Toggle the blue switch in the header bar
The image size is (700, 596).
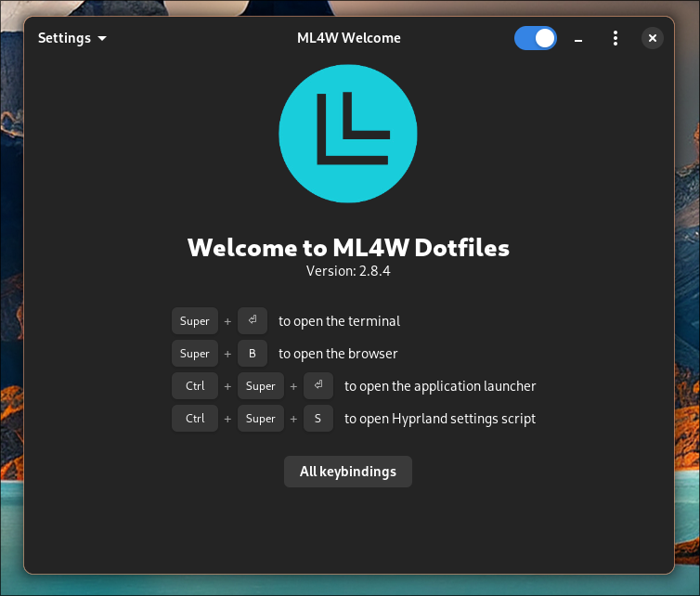coord(536,38)
